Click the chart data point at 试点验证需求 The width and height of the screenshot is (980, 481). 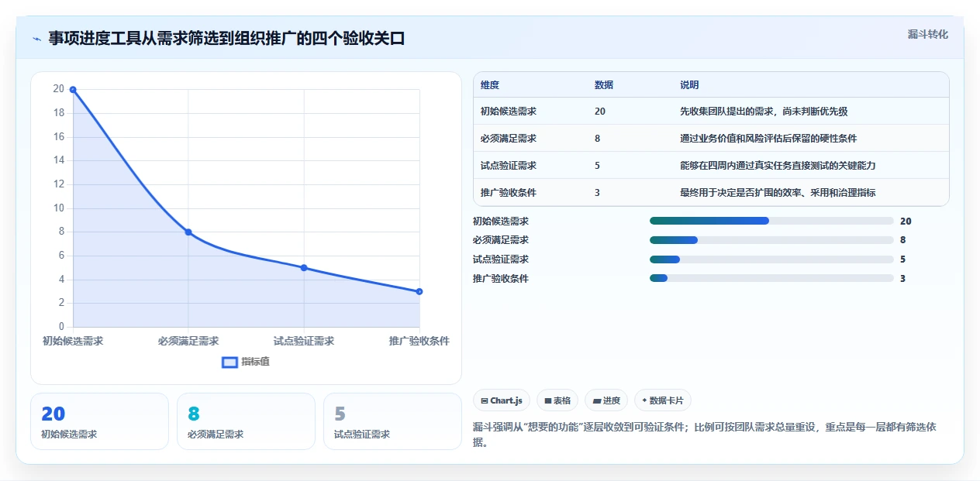pos(304,268)
